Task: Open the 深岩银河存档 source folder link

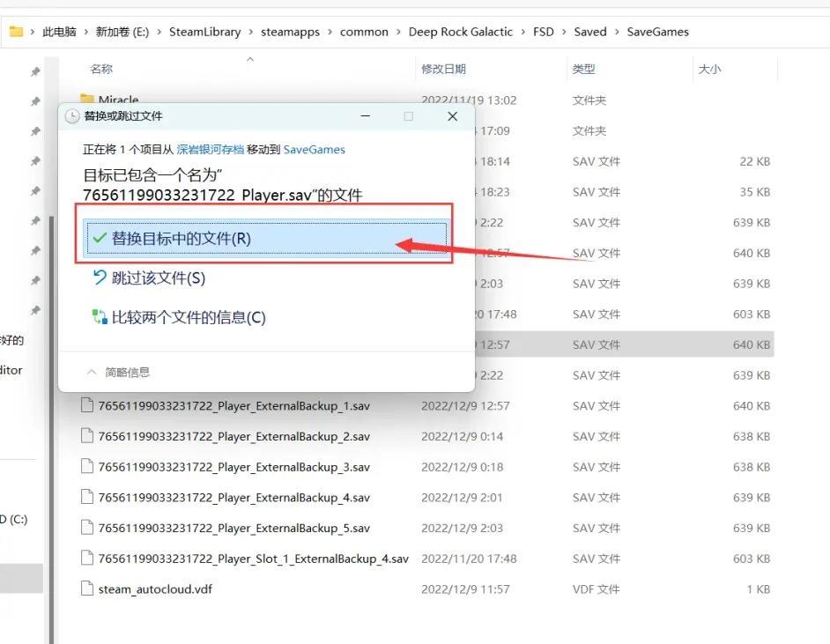Action: [x=211, y=150]
